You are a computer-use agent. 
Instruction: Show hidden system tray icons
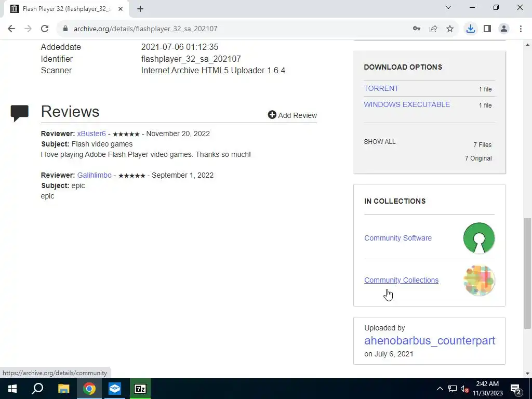pos(440,389)
